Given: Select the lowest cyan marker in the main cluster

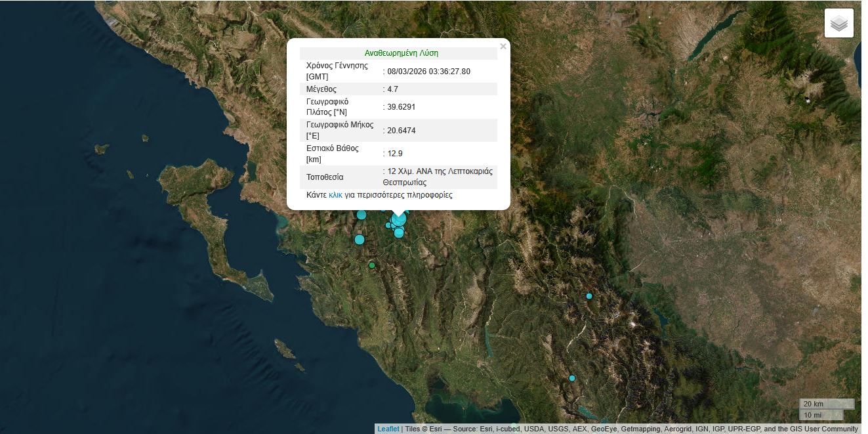Looking at the screenshot, I should 399,233.
